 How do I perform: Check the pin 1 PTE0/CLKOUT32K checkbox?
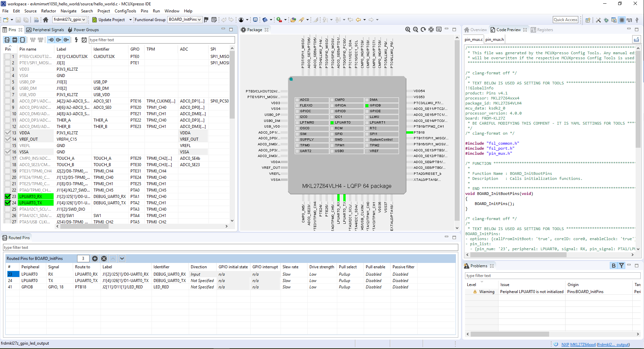coord(7,57)
